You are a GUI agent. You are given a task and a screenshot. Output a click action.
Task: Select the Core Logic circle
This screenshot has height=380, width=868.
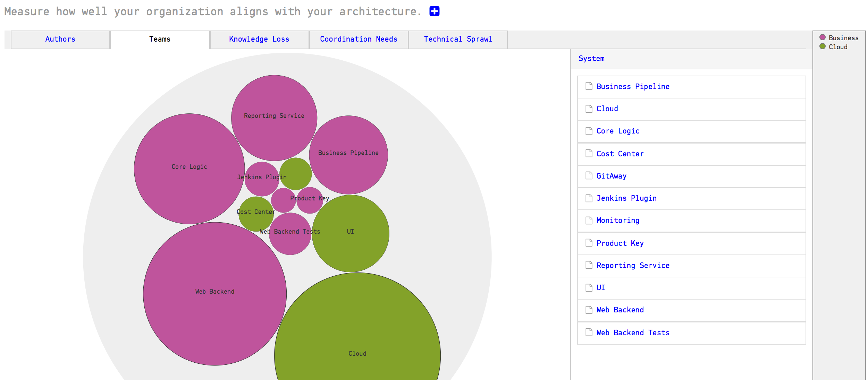189,169
